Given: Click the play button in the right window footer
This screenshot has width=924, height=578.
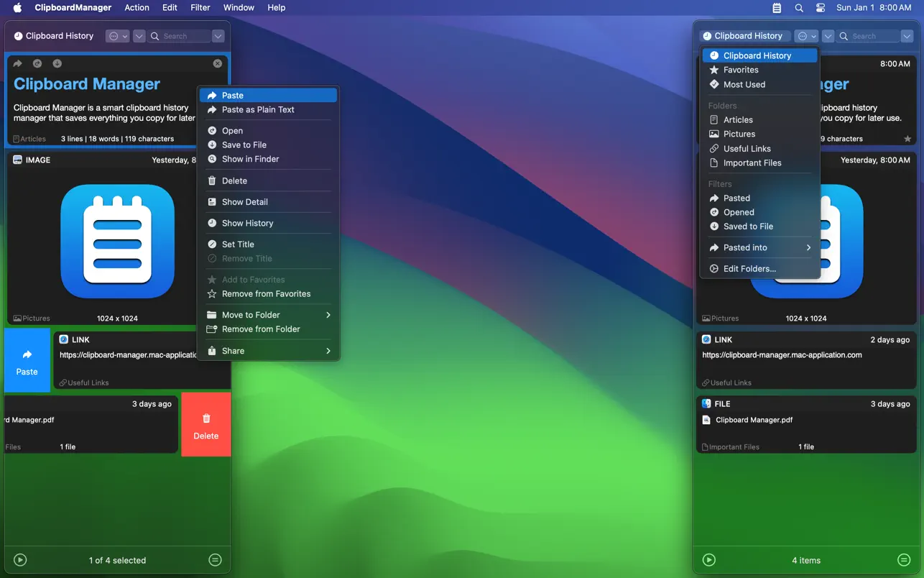Looking at the screenshot, I should (x=709, y=560).
